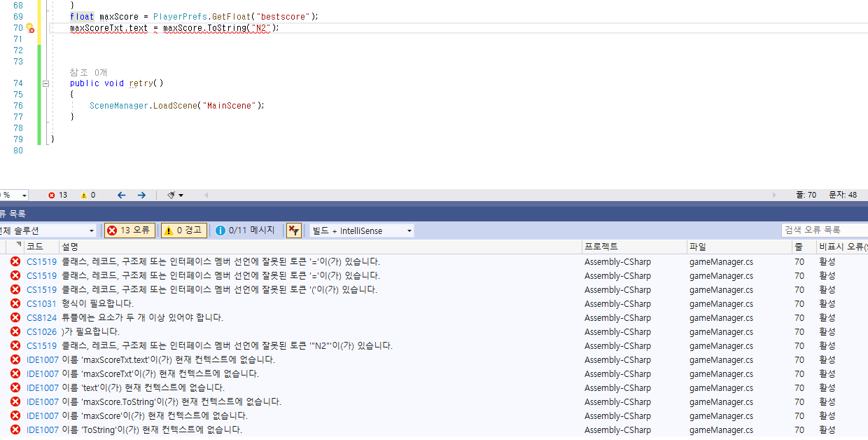Select the '형식이 필요합니다.' error description
This screenshot has width=868, height=440.
97,303
